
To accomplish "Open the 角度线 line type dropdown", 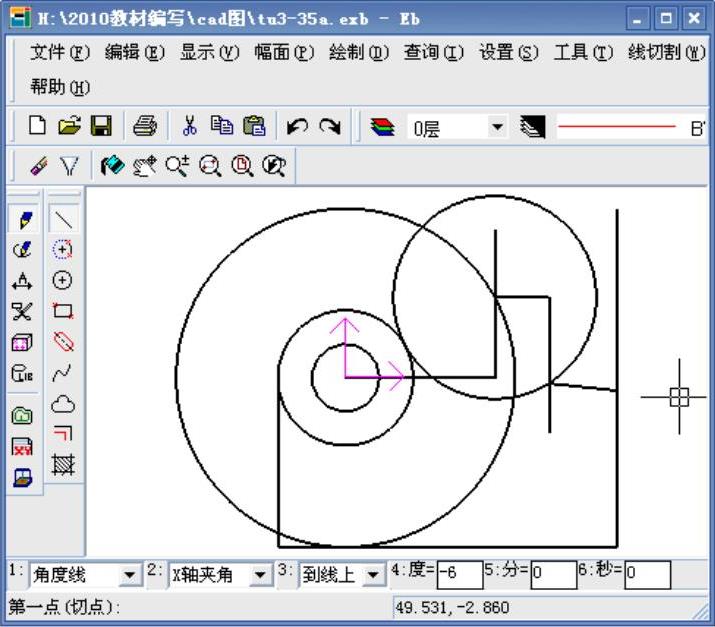I will click(130, 575).
